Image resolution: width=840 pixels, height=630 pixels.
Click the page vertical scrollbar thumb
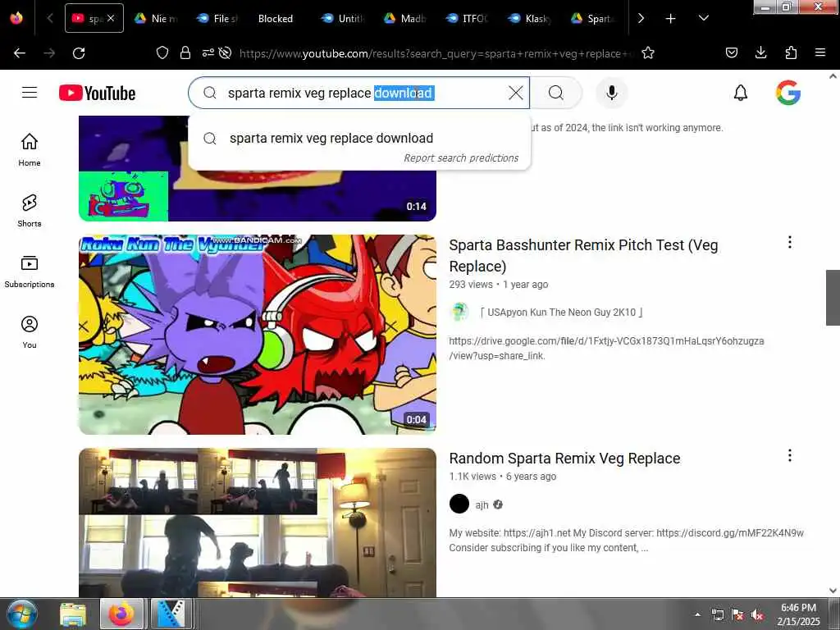(x=833, y=297)
